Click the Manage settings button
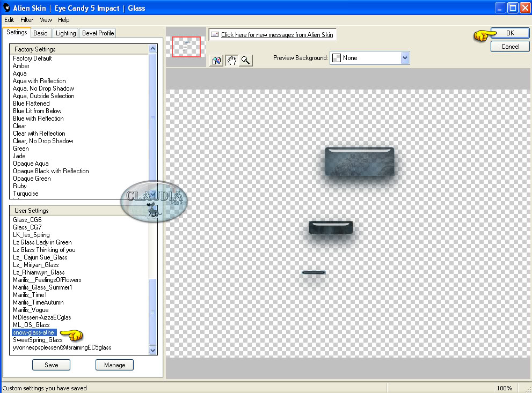The image size is (532, 393). coord(114,365)
